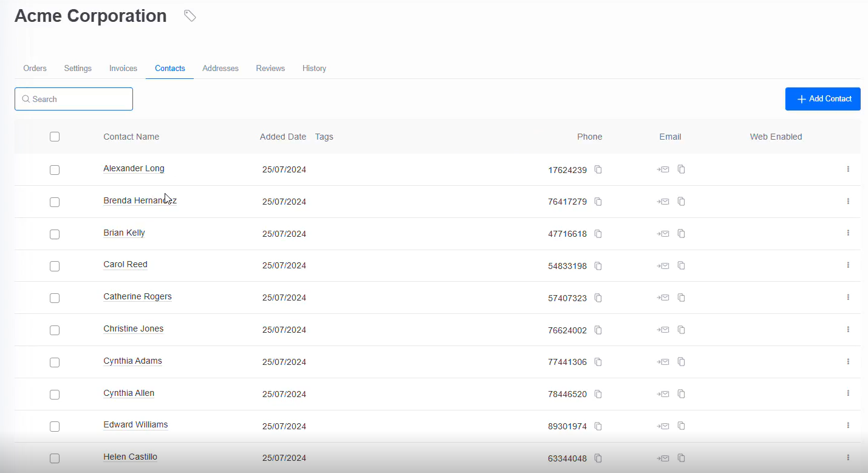This screenshot has height=473, width=868.
Task: Open the actions menu for Cynthia Allen
Action: pos(849,394)
